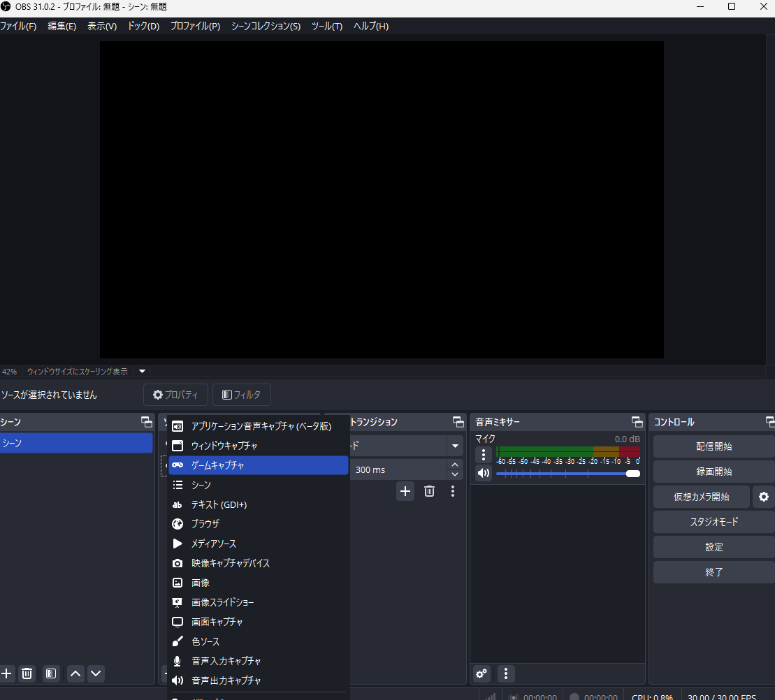Open the 編集(E) menu

tap(61, 26)
